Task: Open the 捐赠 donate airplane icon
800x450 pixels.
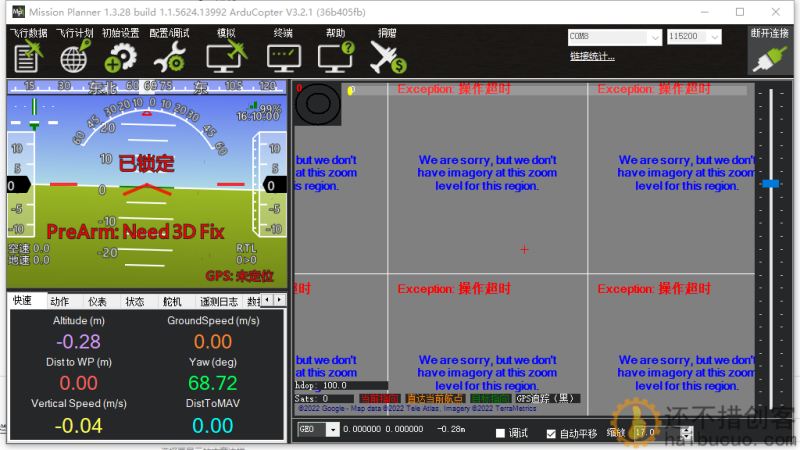Action: coord(387,57)
